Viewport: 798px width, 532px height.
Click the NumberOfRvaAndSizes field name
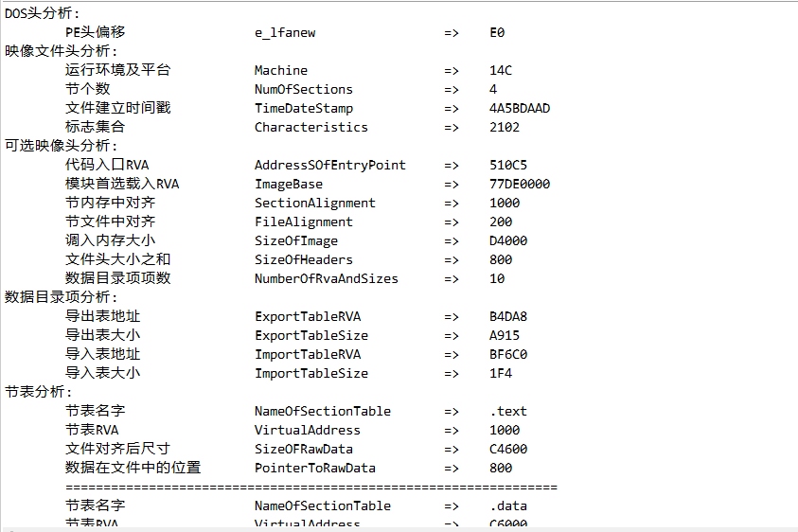point(326,278)
